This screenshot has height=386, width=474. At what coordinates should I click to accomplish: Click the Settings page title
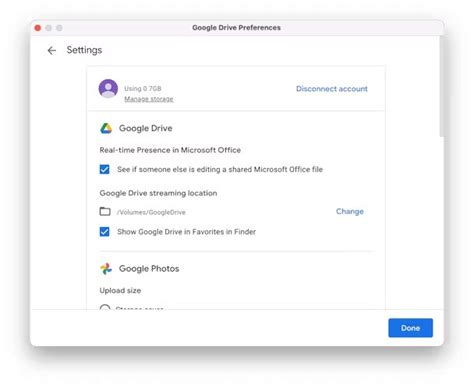pos(84,50)
